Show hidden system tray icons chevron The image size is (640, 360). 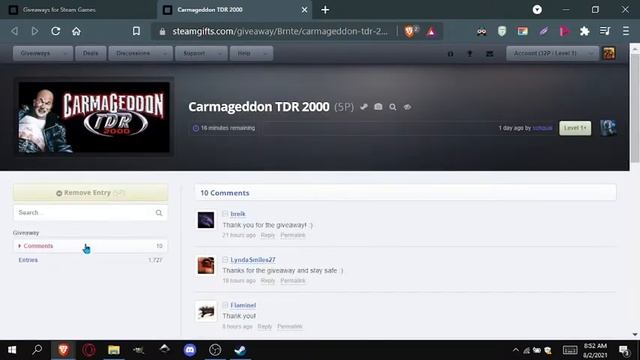click(x=516, y=350)
